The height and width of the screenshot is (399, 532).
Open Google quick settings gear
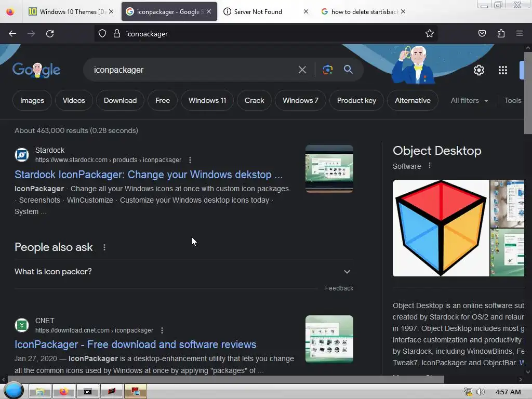(x=478, y=70)
